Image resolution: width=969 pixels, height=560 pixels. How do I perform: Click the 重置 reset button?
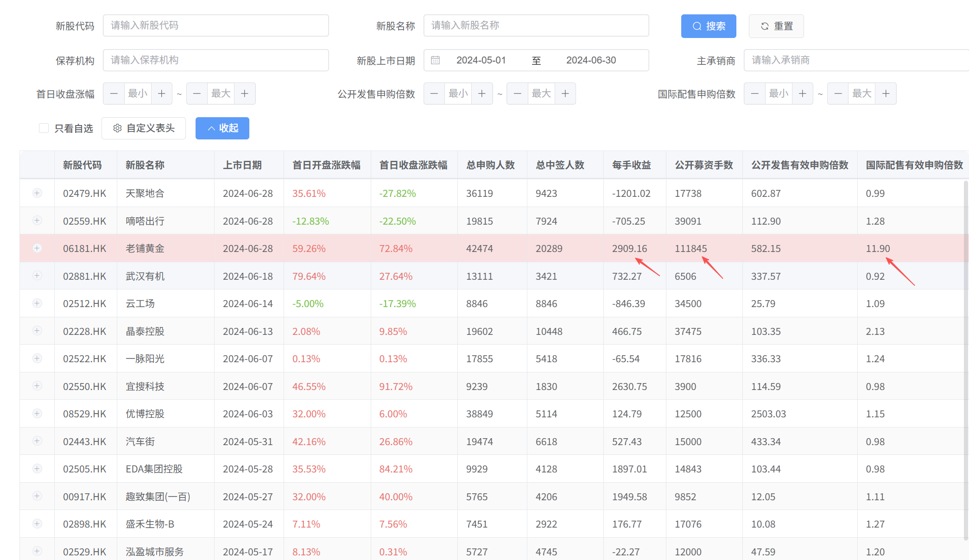pyautogui.click(x=776, y=26)
